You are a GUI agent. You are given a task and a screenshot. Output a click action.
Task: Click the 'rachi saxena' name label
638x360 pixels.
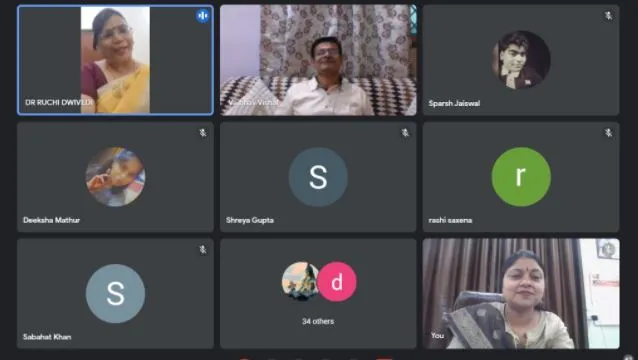[450, 220]
